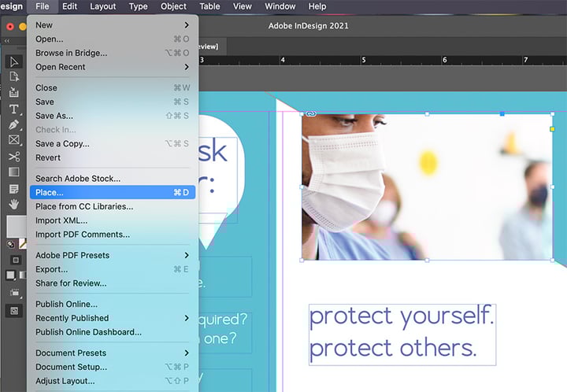This screenshot has width=567, height=392.
Task: Select the Pen tool
Action: (14, 124)
